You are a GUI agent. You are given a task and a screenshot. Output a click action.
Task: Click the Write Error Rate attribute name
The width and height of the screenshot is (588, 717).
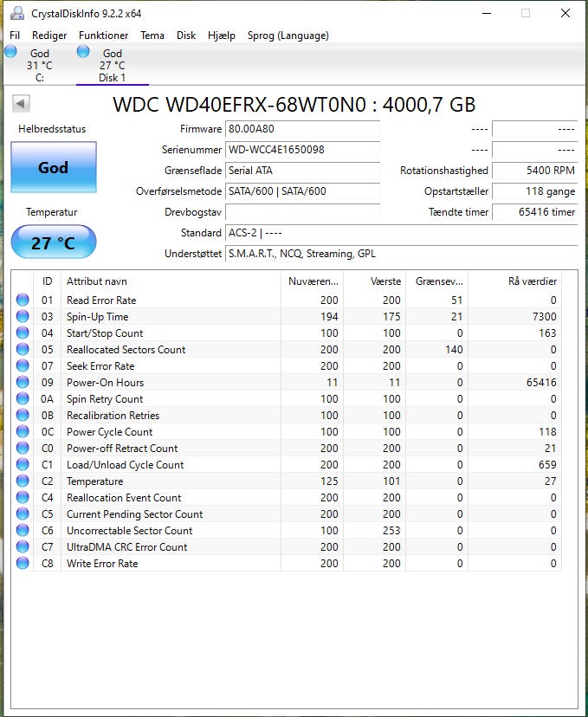[102, 564]
